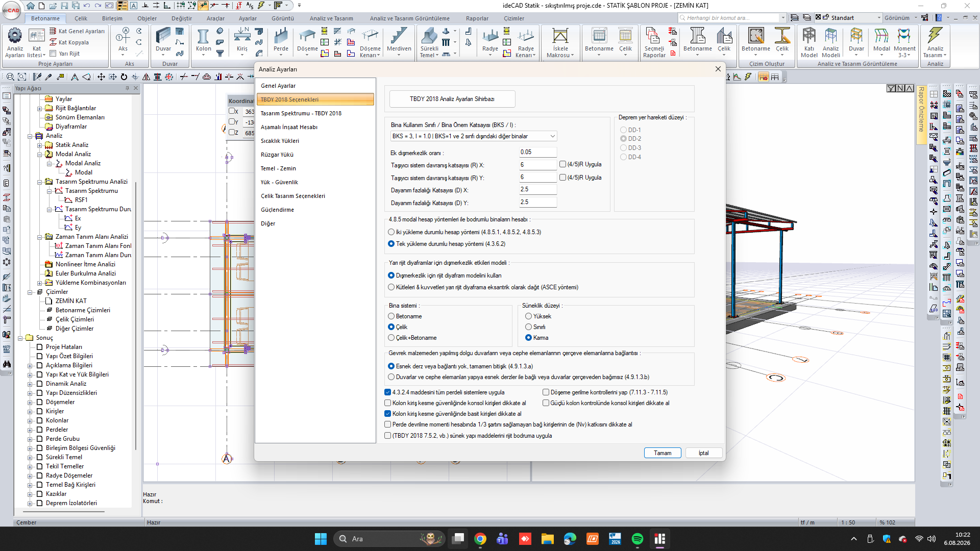980x551 pixels.
Task: Enable (4/5)R Uygula for R X
Action: (562, 164)
